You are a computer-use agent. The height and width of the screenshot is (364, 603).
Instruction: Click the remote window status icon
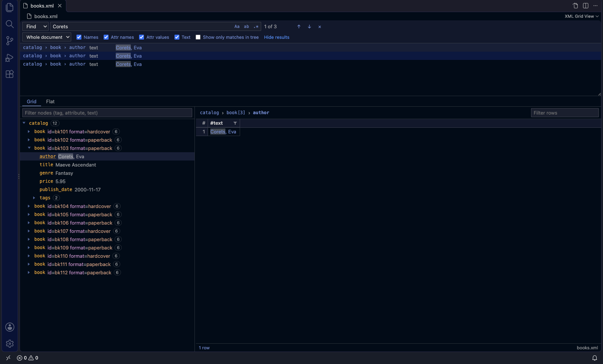tap(8, 358)
